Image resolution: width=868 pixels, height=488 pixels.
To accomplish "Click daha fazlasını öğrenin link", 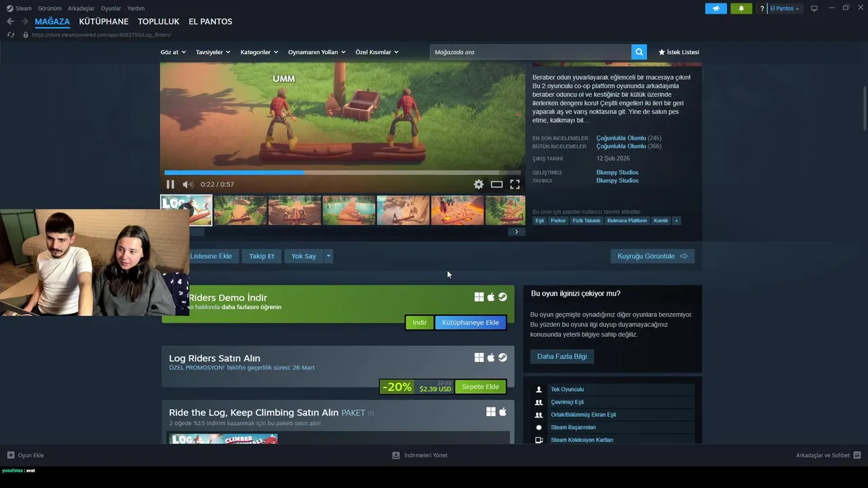I will coord(252,307).
